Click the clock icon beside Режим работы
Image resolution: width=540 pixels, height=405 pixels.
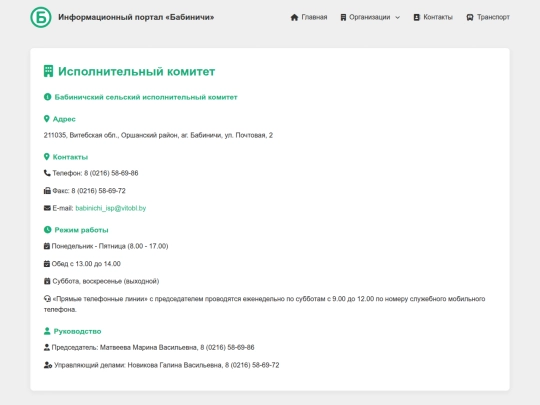click(48, 230)
